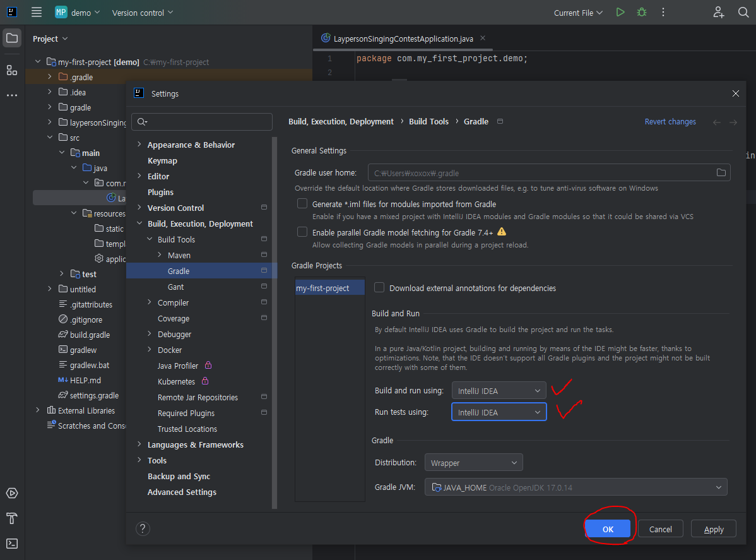
Task: Cancel the Settings dialog
Action: (660, 528)
